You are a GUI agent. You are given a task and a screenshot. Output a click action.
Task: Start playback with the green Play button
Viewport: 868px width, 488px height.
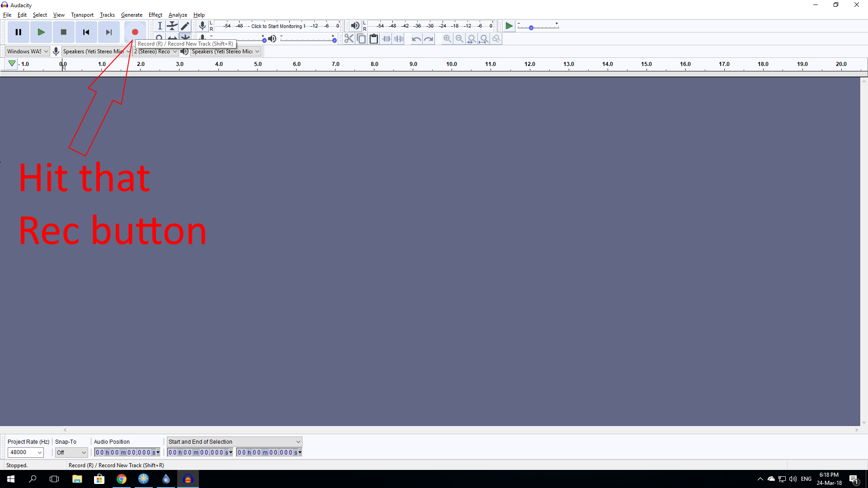(41, 32)
